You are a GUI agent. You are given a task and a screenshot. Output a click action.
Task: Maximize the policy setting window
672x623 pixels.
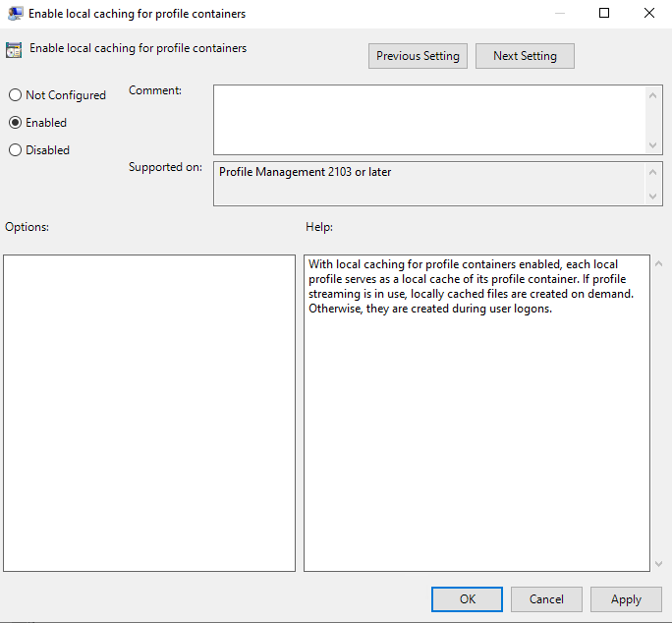click(x=604, y=14)
